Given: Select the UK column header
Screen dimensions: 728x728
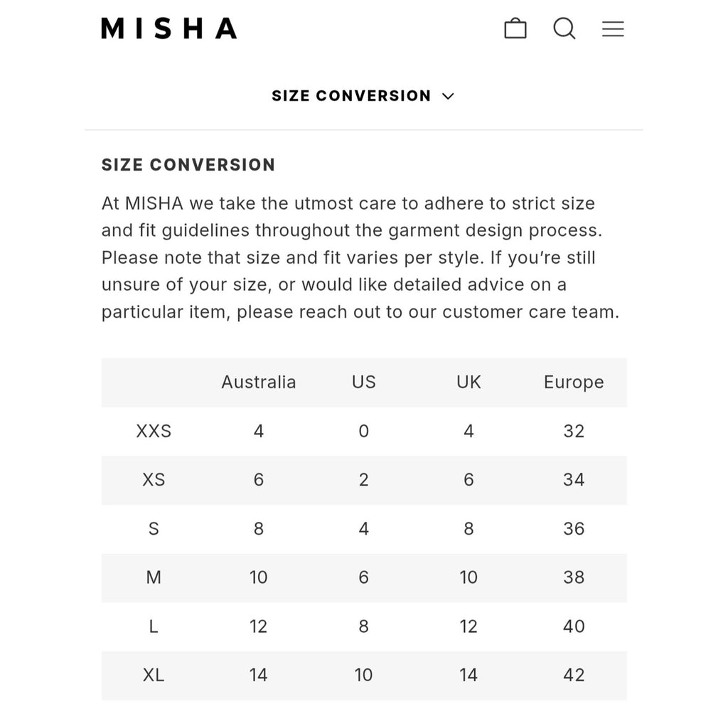Looking at the screenshot, I should coord(469,382).
